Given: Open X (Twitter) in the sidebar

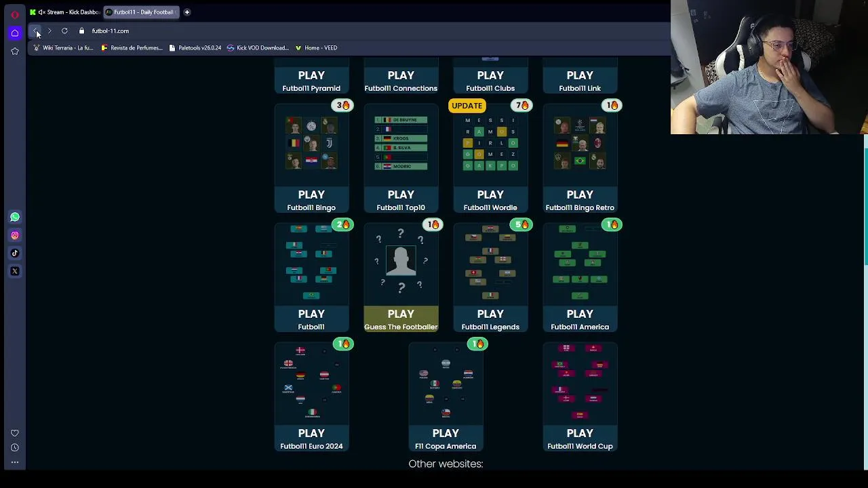Looking at the screenshot, I should [15, 271].
